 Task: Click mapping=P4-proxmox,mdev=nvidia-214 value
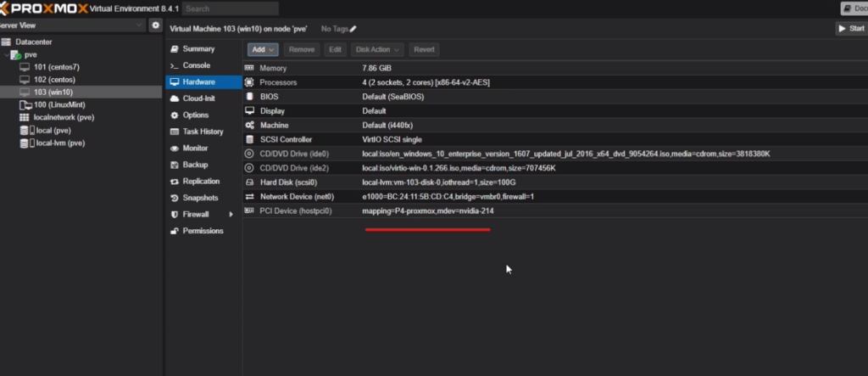[x=428, y=210]
